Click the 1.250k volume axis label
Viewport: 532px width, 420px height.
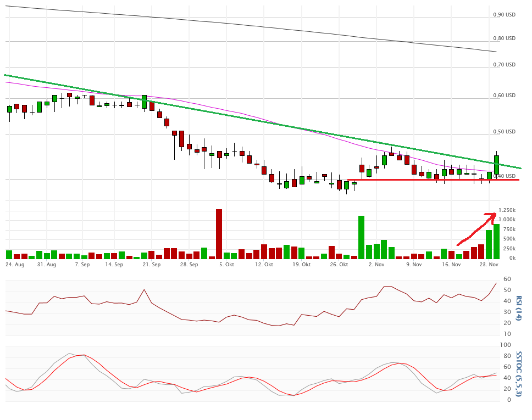pos(506,211)
